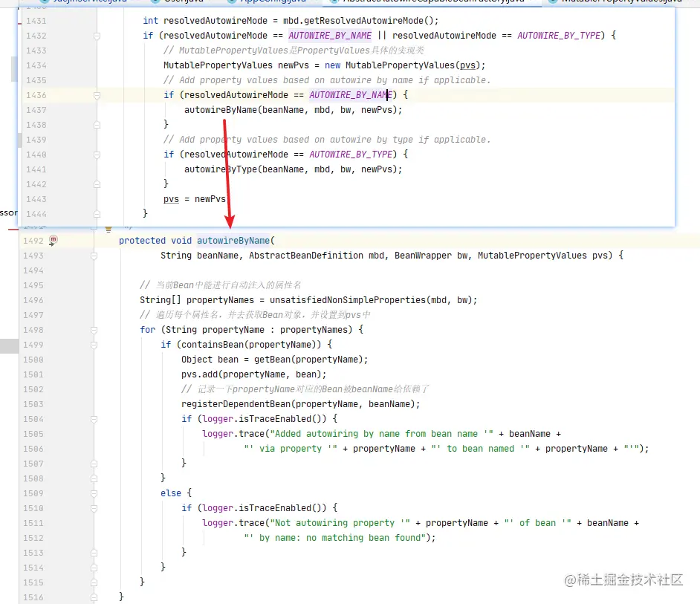This screenshot has width=700, height=604.
Task: Toggle the fold end marker on line 1444
Action: tap(97, 214)
